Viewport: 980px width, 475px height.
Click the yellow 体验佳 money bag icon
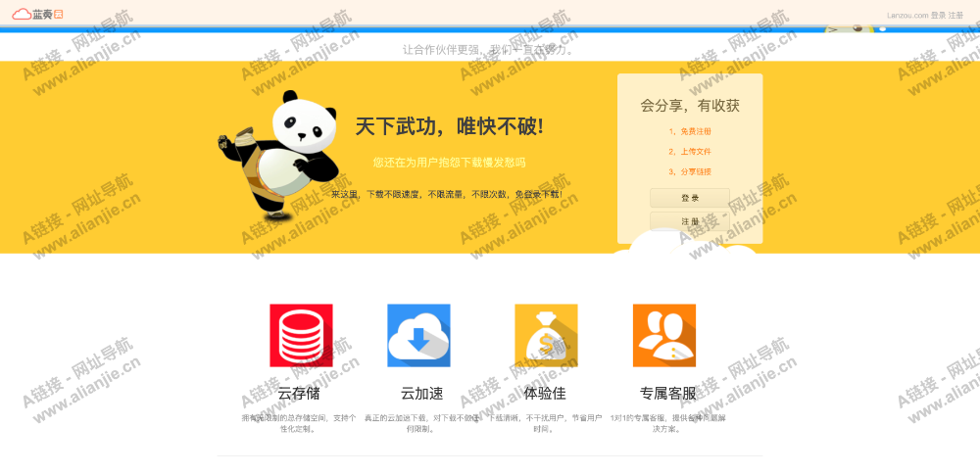coord(546,335)
